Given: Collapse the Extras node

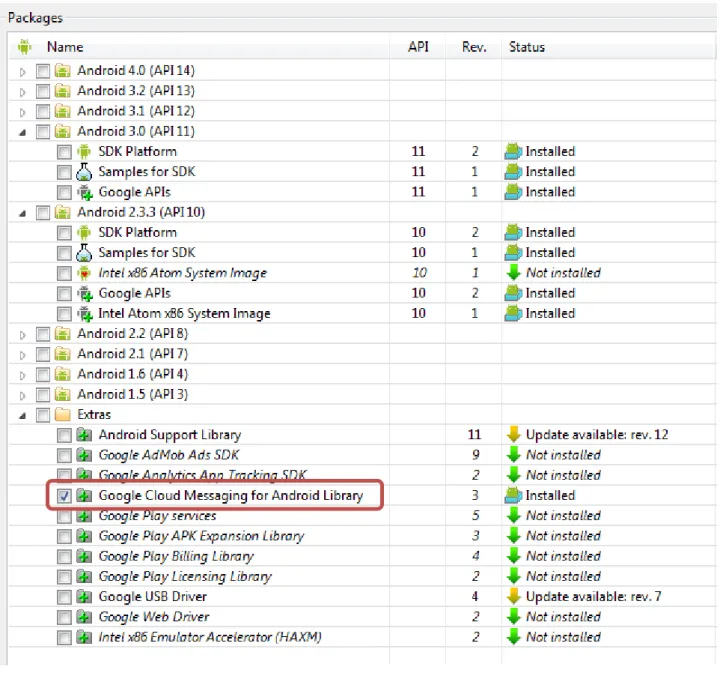Looking at the screenshot, I should (x=22, y=416).
